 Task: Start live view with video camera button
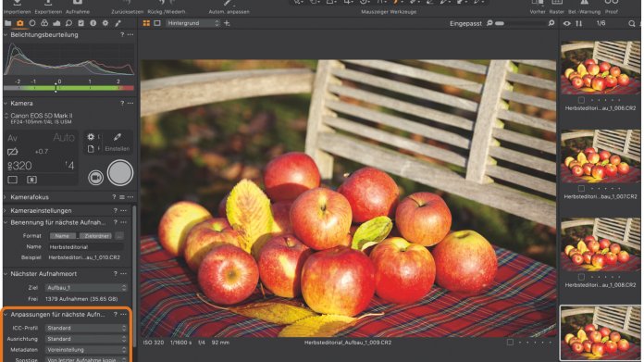95,177
